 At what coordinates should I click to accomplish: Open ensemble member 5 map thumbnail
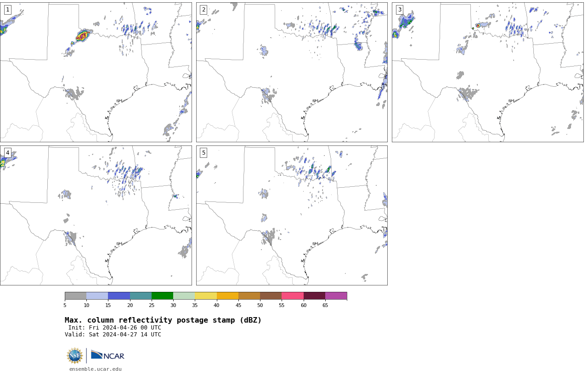coord(292,215)
